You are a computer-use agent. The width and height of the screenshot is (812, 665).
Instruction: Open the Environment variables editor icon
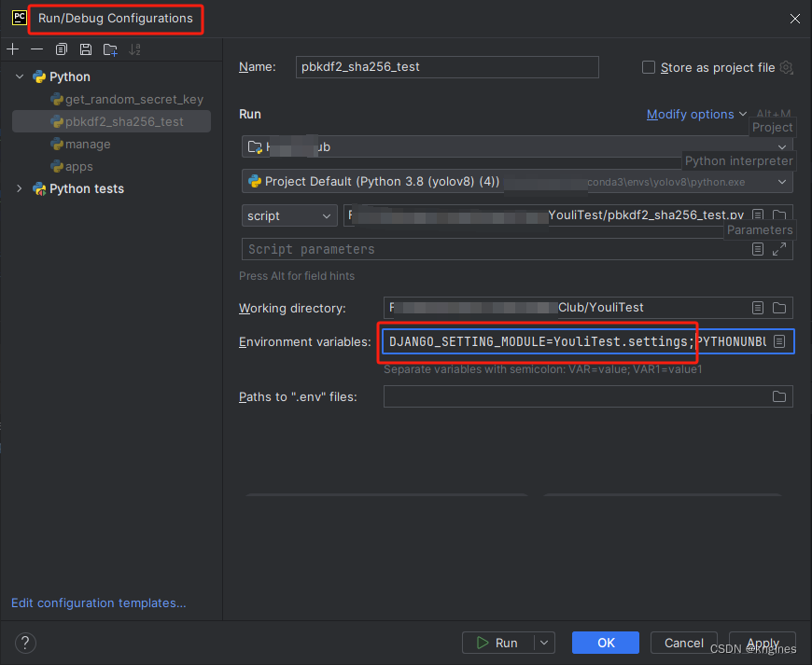[x=779, y=341]
